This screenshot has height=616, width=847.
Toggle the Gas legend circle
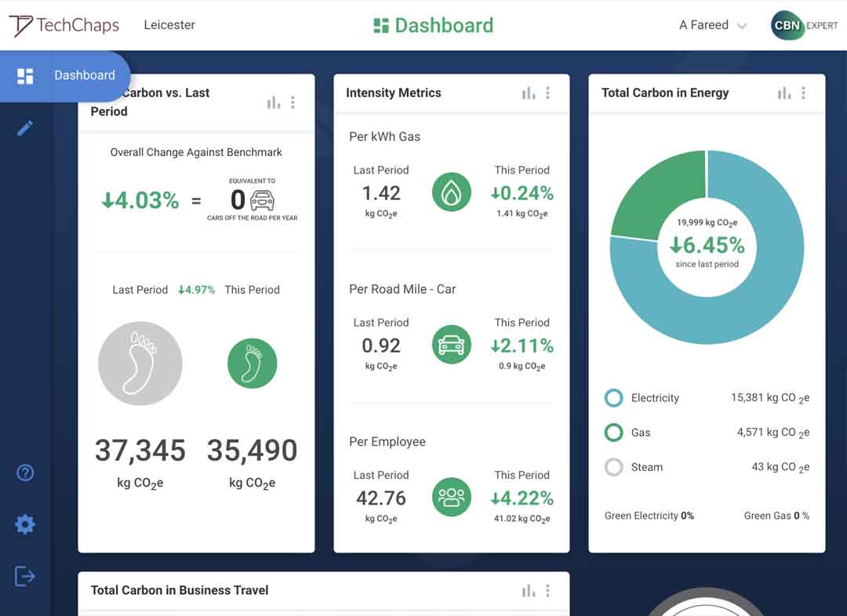(613, 433)
